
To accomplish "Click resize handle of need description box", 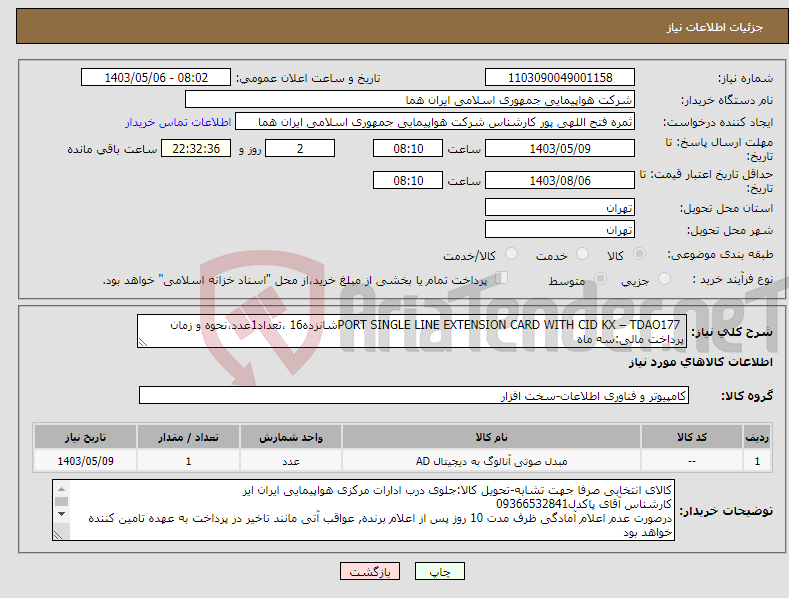I will click(142, 342).
